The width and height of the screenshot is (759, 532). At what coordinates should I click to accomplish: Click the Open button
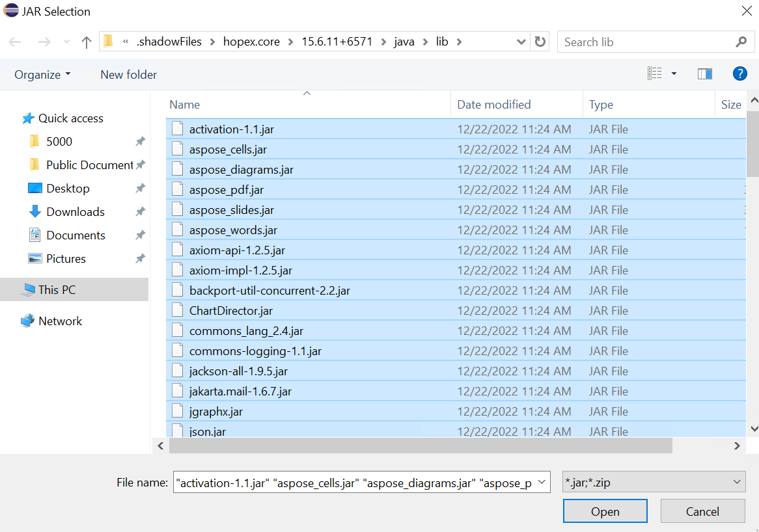[605, 511]
